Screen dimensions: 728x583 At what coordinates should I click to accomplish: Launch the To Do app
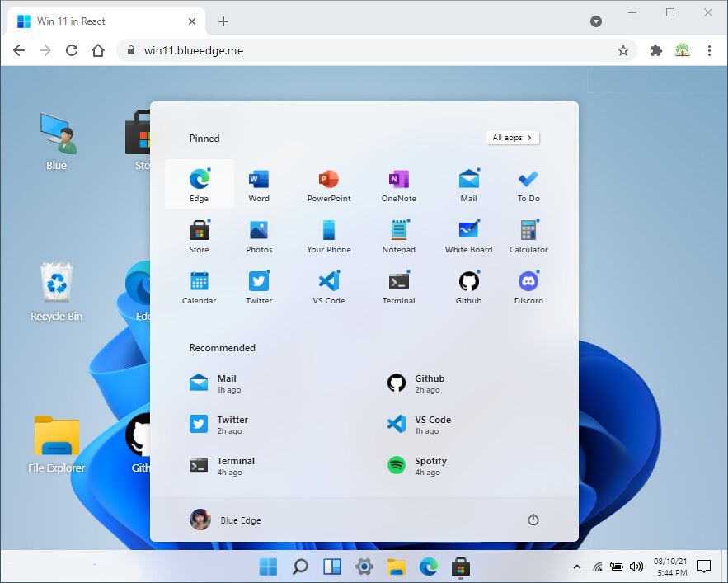coord(528,184)
